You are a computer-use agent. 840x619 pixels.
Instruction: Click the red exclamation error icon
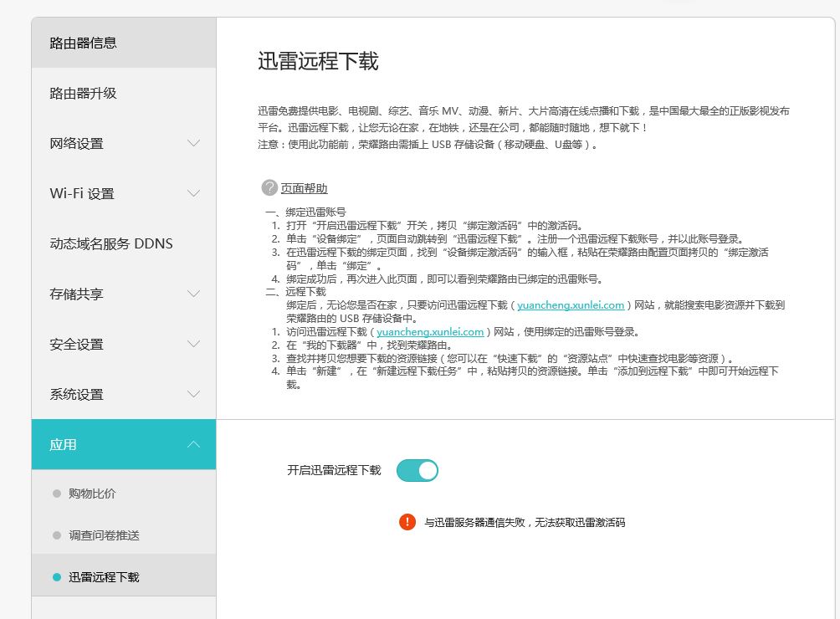407,521
